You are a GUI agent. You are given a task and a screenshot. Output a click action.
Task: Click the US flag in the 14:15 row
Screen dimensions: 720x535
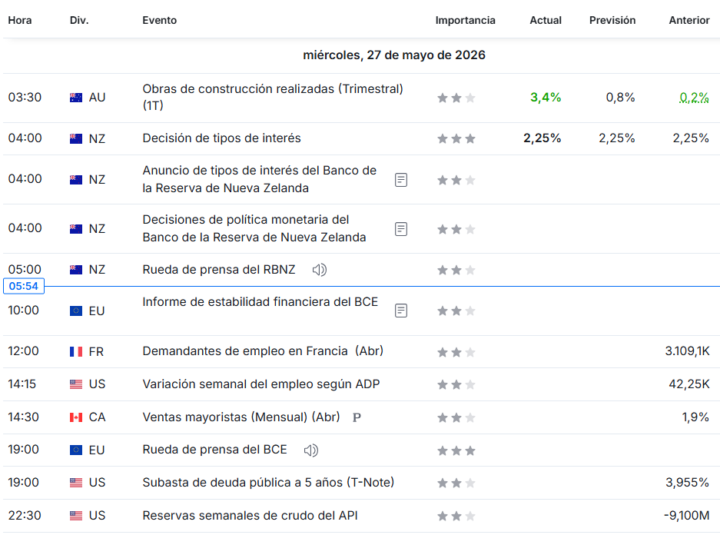[x=76, y=384]
